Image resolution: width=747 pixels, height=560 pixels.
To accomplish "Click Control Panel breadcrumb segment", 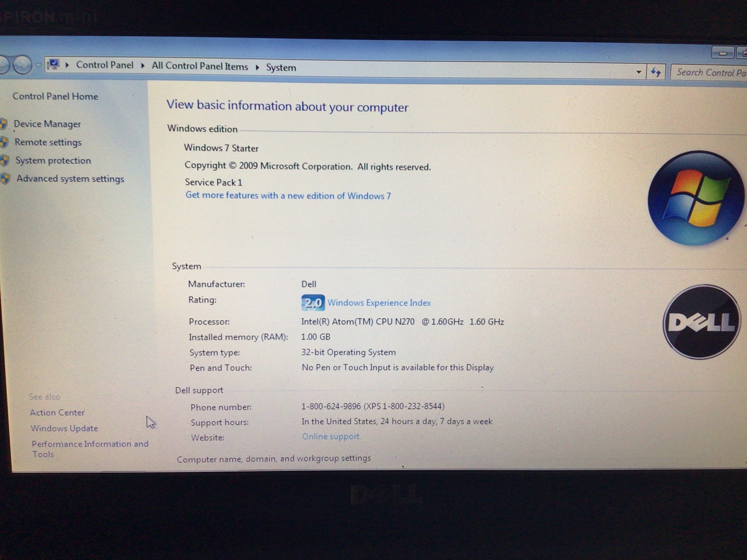I will click(105, 65).
